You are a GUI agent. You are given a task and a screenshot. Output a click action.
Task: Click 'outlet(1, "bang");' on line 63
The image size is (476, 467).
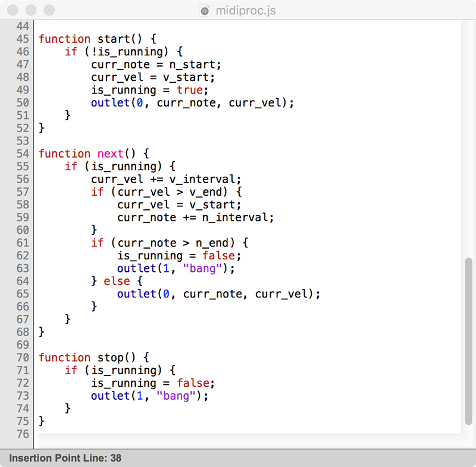tap(176, 268)
